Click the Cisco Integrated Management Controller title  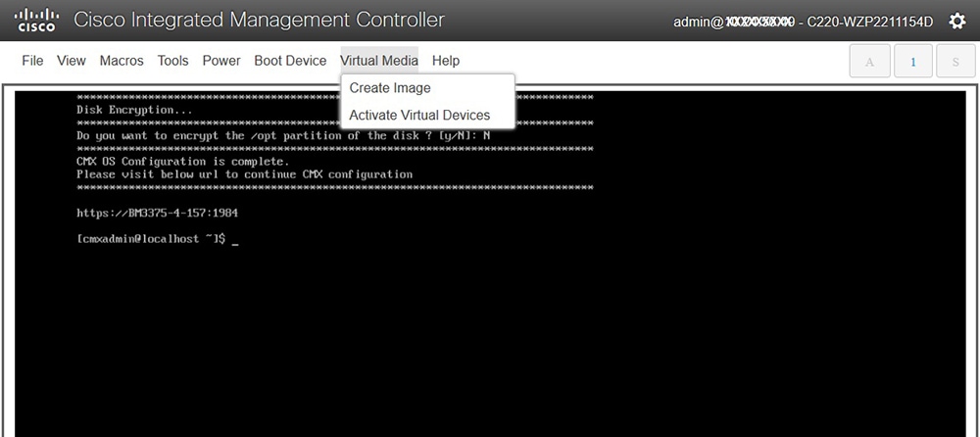(259, 20)
